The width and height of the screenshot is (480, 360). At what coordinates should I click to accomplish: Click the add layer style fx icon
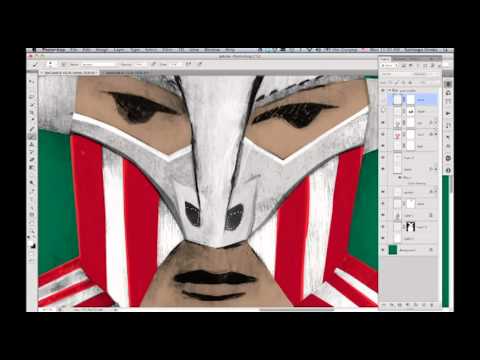392,305
